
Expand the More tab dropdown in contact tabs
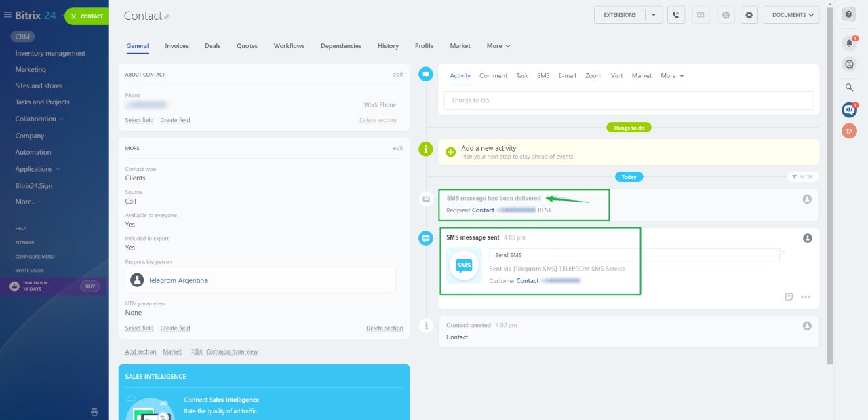pyautogui.click(x=498, y=46)
